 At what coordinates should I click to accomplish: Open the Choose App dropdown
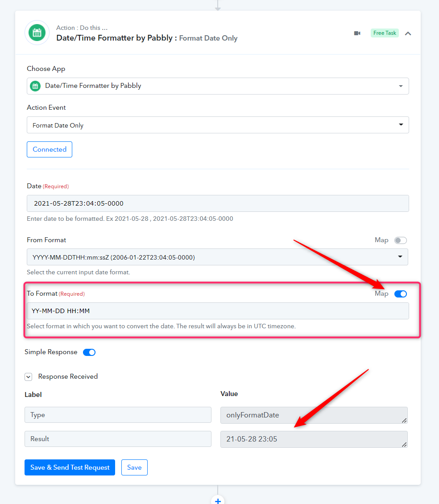click(x=218, y=86)
